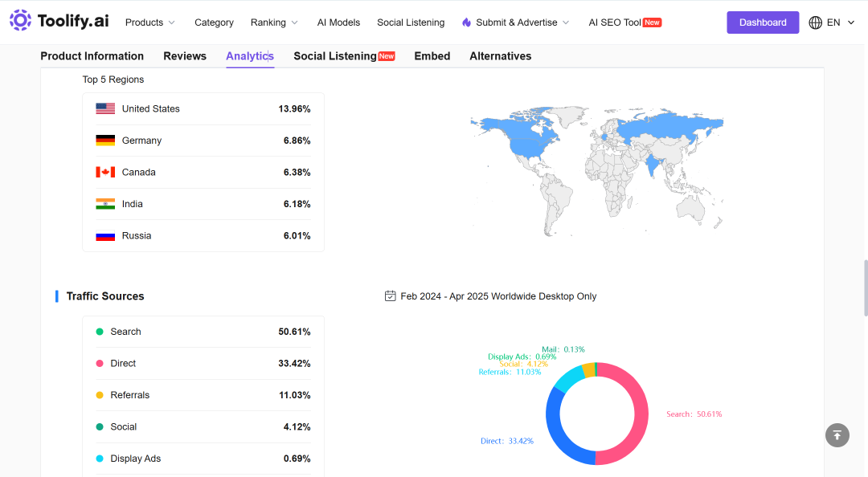Click India highlighted on the world map
Image resolution: width=868 pixels, height=477 pixels.
pyautogui.click(x=653, y=164)
